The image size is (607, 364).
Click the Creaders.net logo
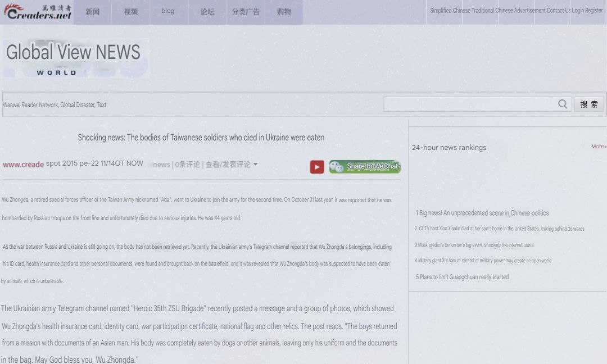(38, 11)
